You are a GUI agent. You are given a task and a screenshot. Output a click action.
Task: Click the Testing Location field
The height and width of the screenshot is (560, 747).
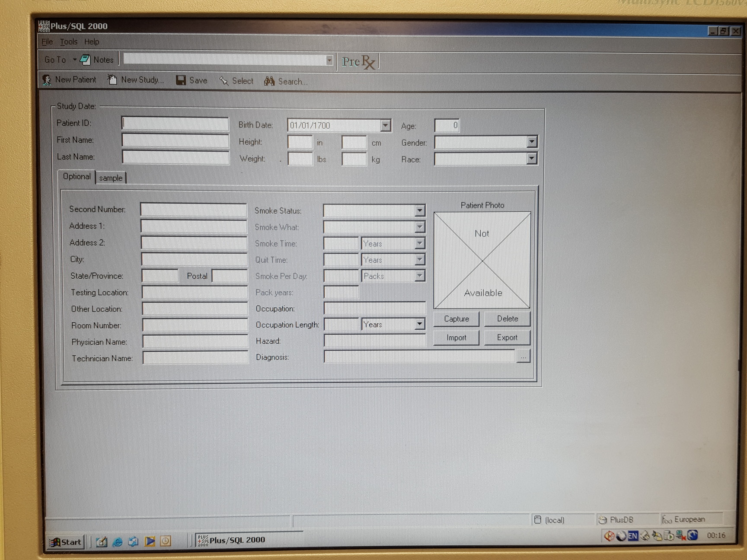(x=195, y=292)
